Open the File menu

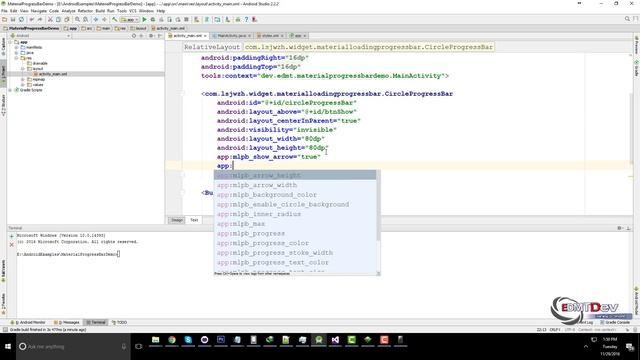click(4, 11)
